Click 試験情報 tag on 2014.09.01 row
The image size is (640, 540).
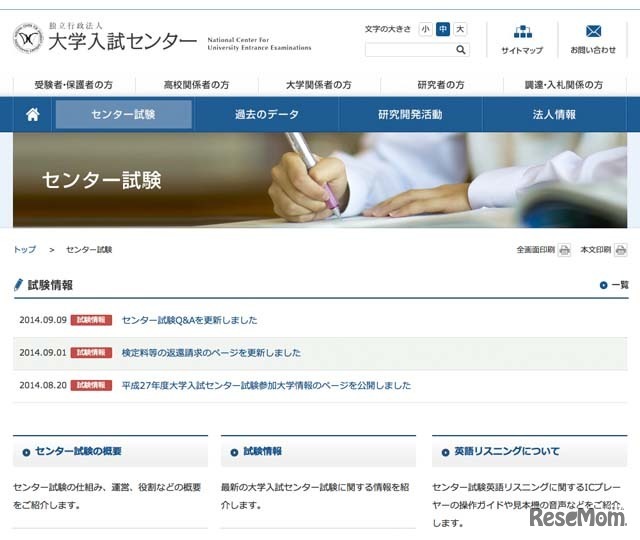coord(91,353)
